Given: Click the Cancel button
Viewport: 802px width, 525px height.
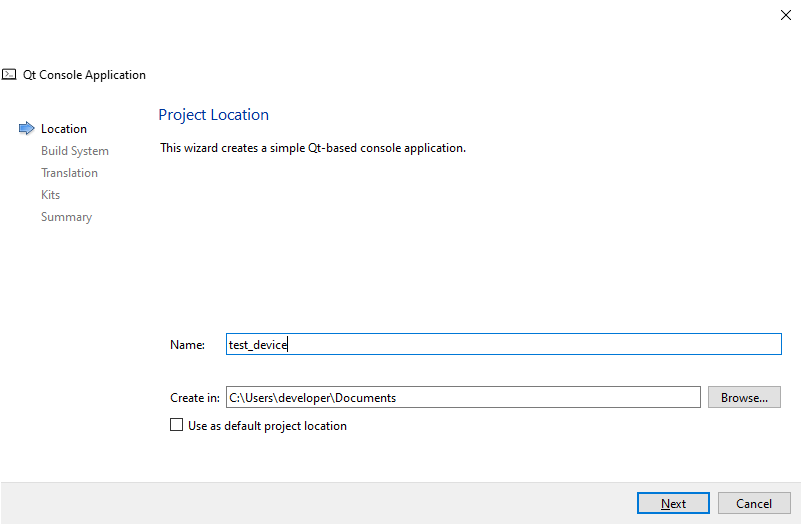Looking at the screenshot, I should click(754, 504).
